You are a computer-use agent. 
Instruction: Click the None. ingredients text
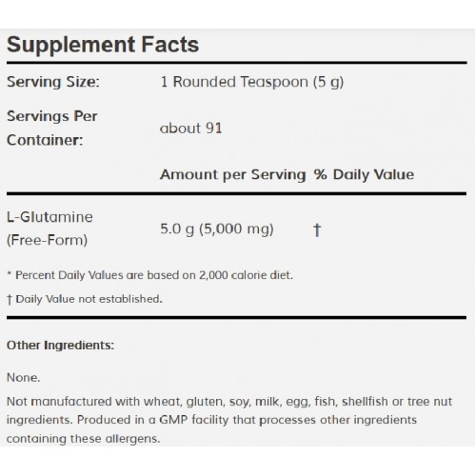point(24,378)
